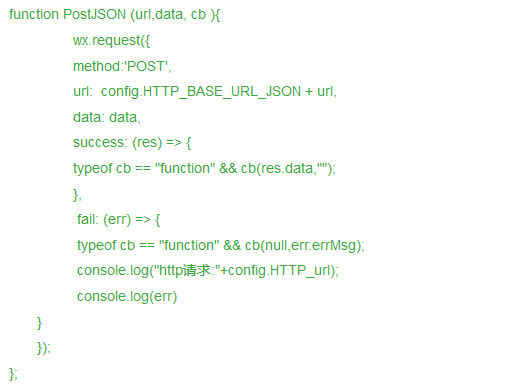Click the lone closing brace after console.log(err)

click(39, 323)
